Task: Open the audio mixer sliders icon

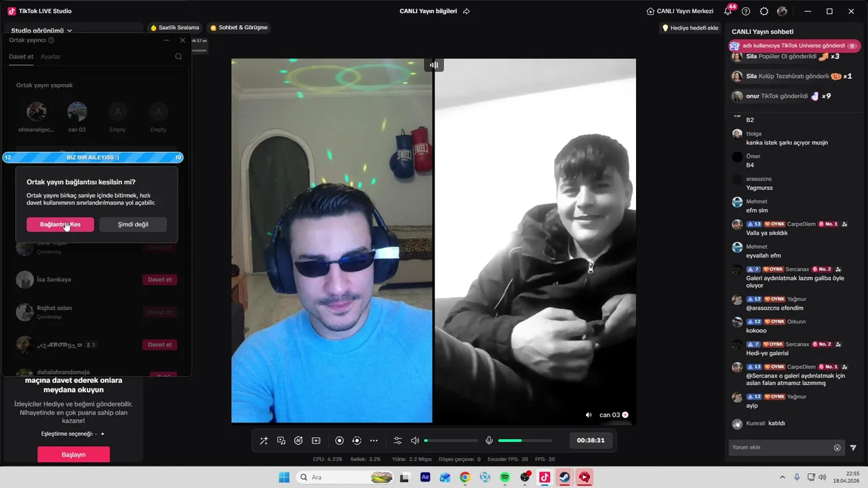Action: pyautogui.click(x=398, y=441)
